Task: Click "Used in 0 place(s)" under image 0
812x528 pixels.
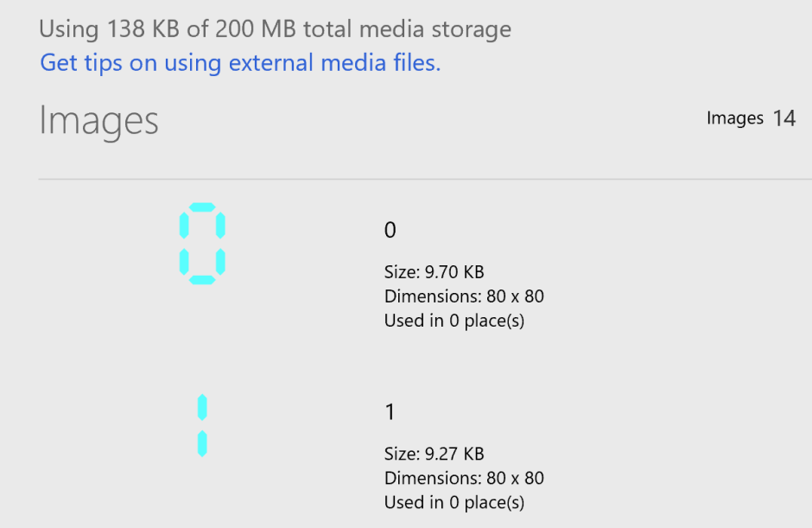Action: click(454, 321)
